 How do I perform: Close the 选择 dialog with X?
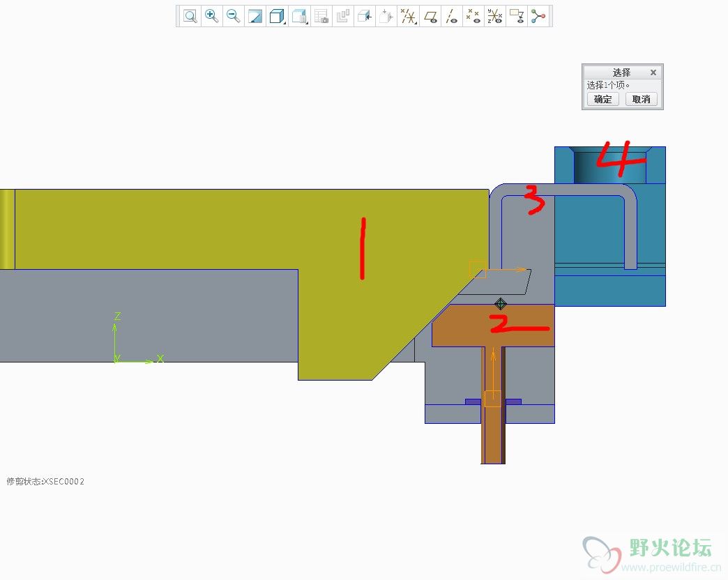click(653, 72)
